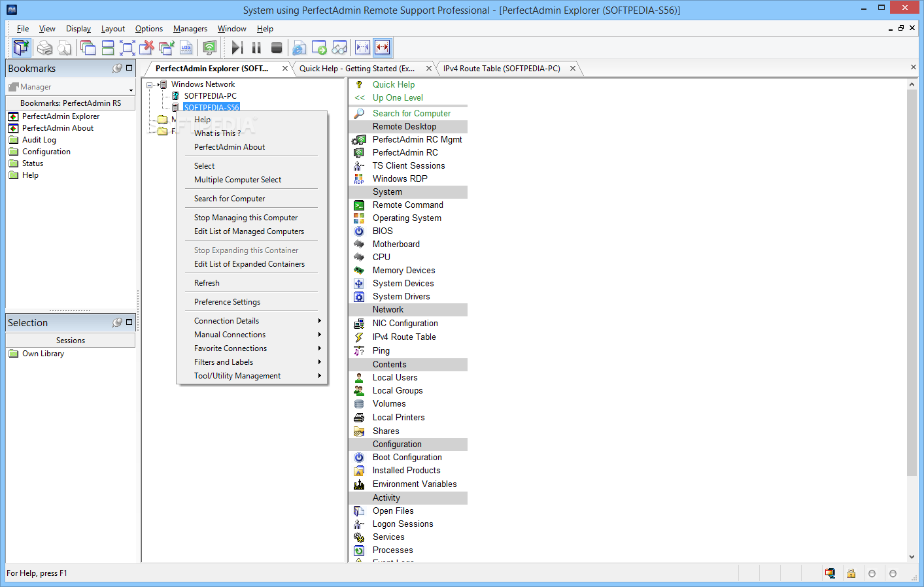The image size is (924, 587).
Task: Switch to the IPv4 Route Table tab
Action: coord(502,69)
